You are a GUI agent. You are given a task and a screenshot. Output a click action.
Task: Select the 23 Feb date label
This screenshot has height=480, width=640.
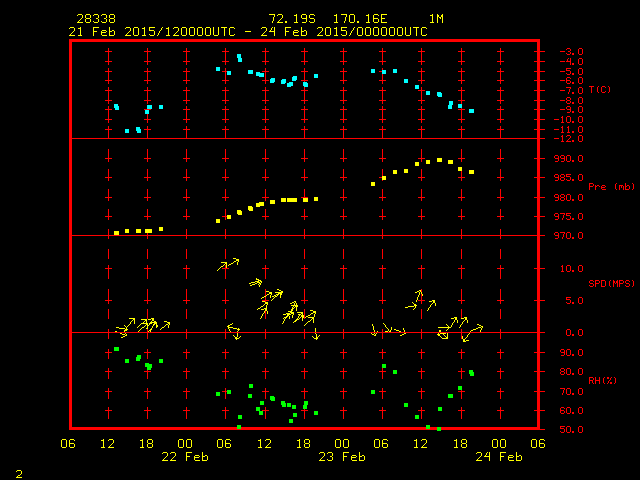[x=342, y=457]
